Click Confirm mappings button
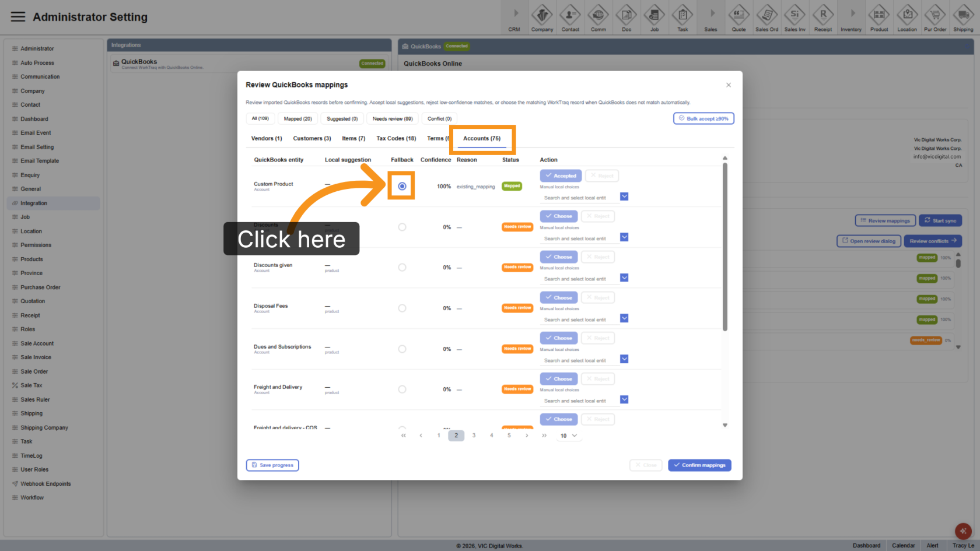The height and width of the screenshot is (551, 980). (699, 465)
